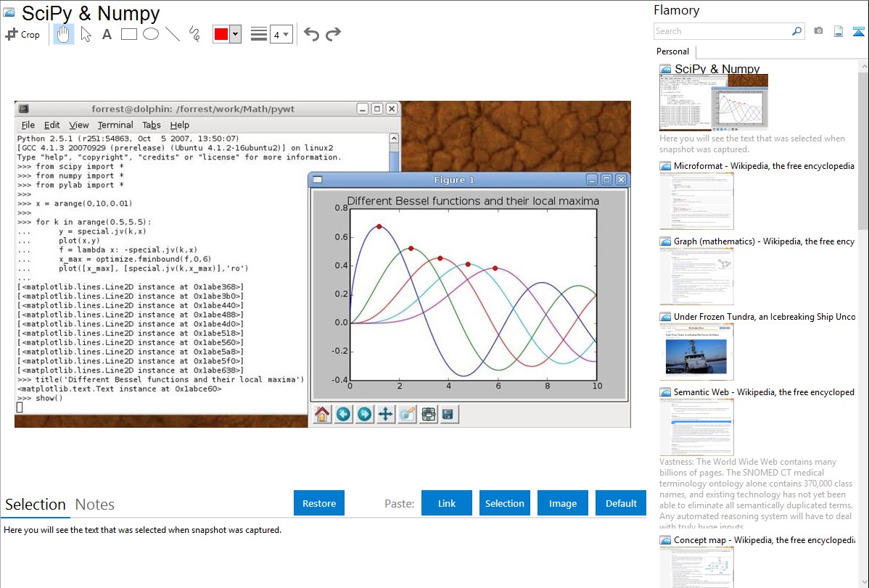Click the Paste Image button

click(563, 503)
